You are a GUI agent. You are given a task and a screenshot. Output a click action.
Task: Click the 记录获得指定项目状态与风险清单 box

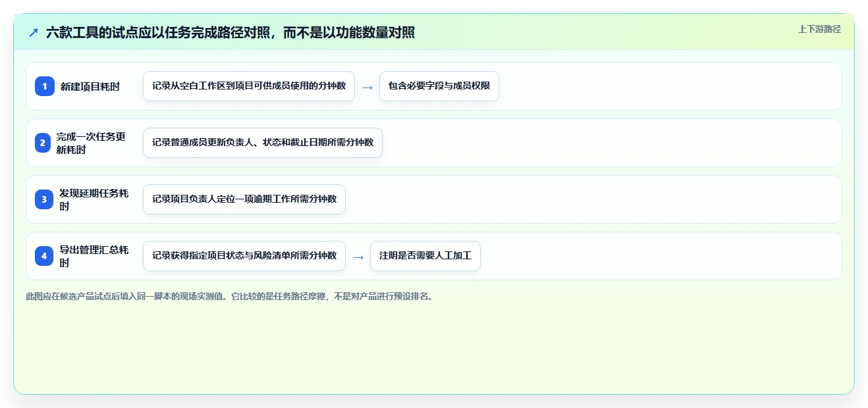coord(244,256)
